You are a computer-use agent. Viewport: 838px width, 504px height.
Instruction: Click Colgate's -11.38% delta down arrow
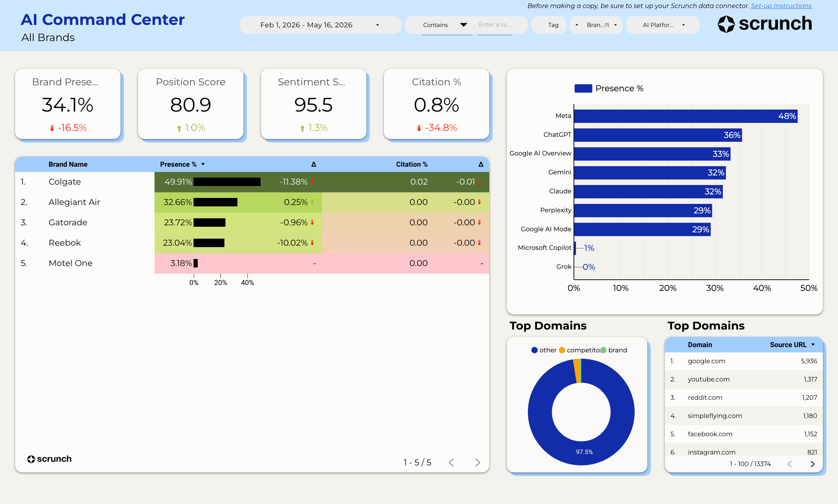point(312,182)
